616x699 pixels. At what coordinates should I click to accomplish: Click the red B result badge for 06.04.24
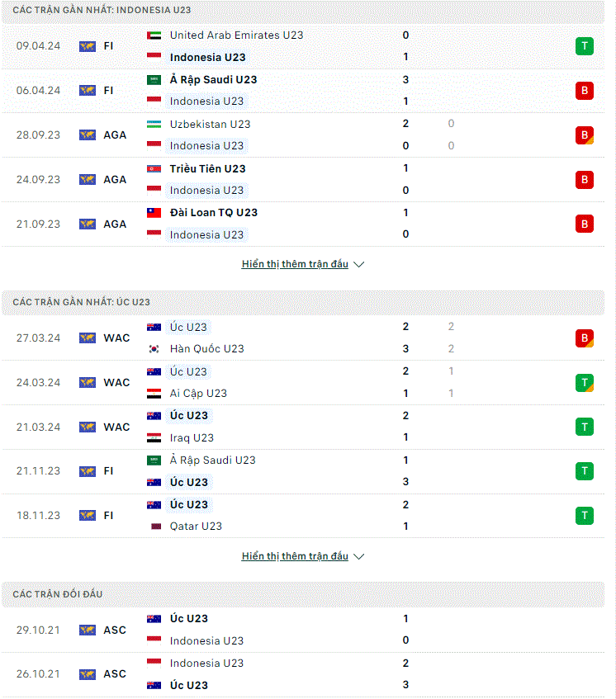tap(585, 91)
